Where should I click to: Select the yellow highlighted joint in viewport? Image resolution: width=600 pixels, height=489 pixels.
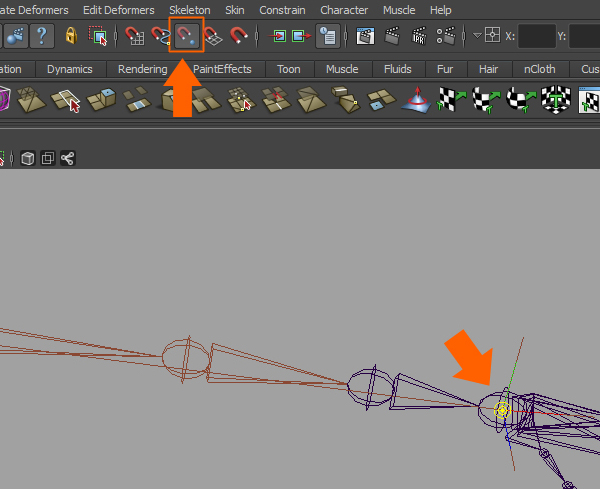[x=502, y=410]
